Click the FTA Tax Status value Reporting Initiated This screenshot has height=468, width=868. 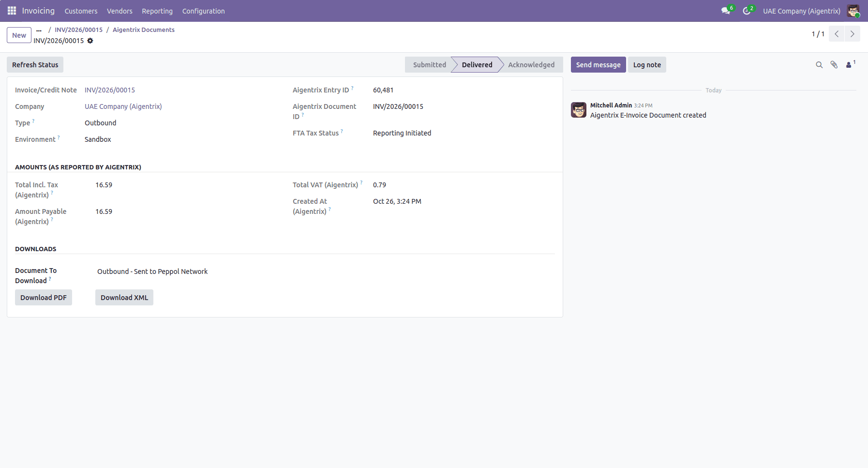402,133
